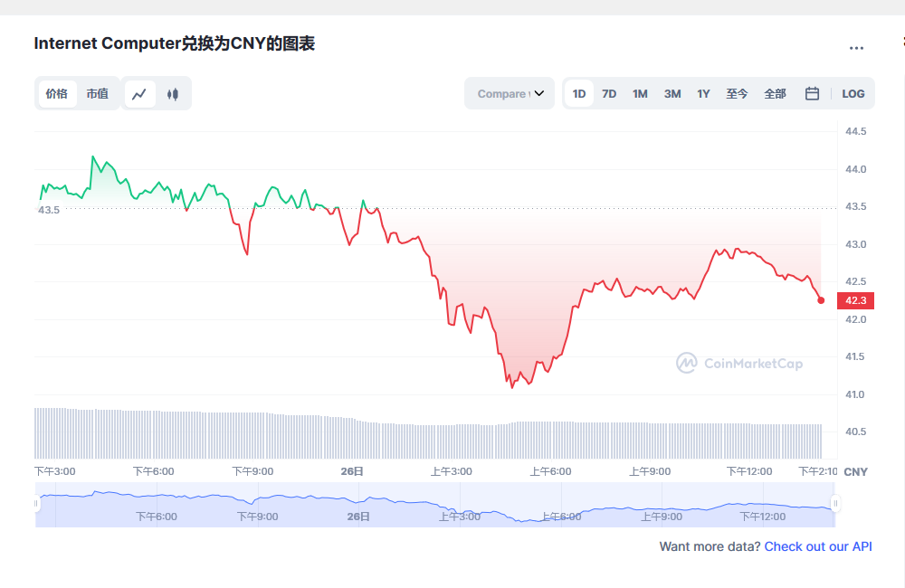Click the 下午9:00 label on main time axis

tap(252, 471)
